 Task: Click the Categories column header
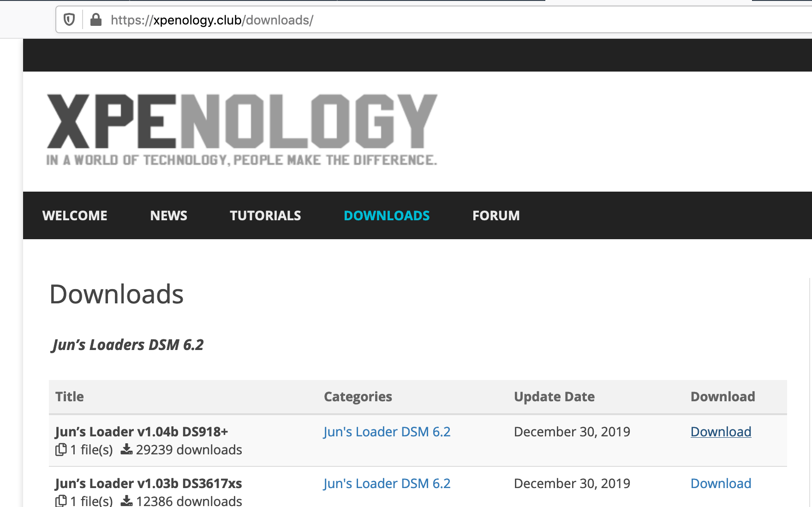pyautogui.click(x=358, y=397)
